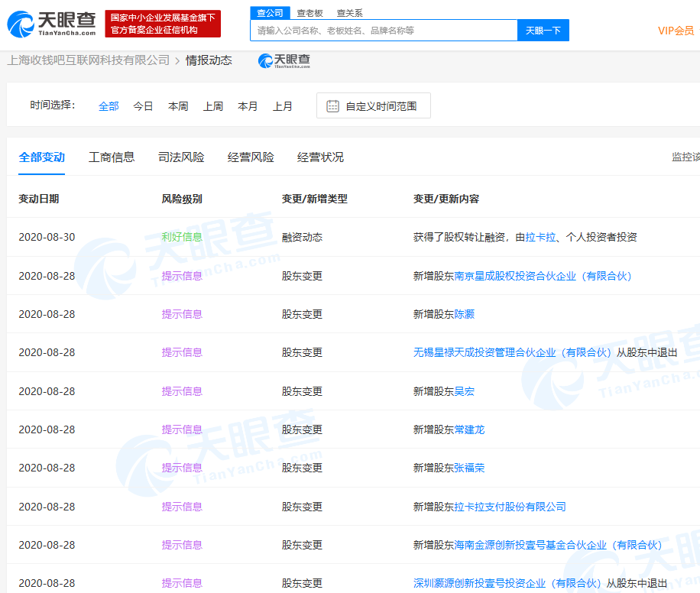
Task: Open 上海收钱吧互联网科技有限公司 breadcrumb link
Action: (x=89, y=60)
